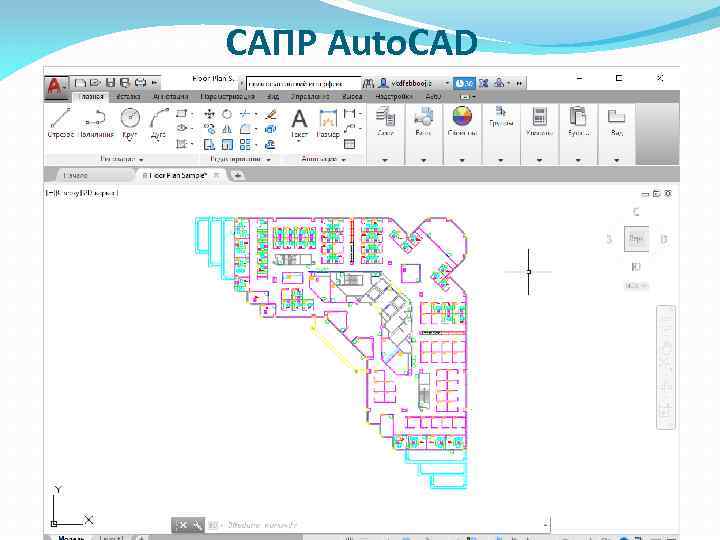
Task: Expand the Clipboard panel dropdown arrow
Action: point(578,160)
